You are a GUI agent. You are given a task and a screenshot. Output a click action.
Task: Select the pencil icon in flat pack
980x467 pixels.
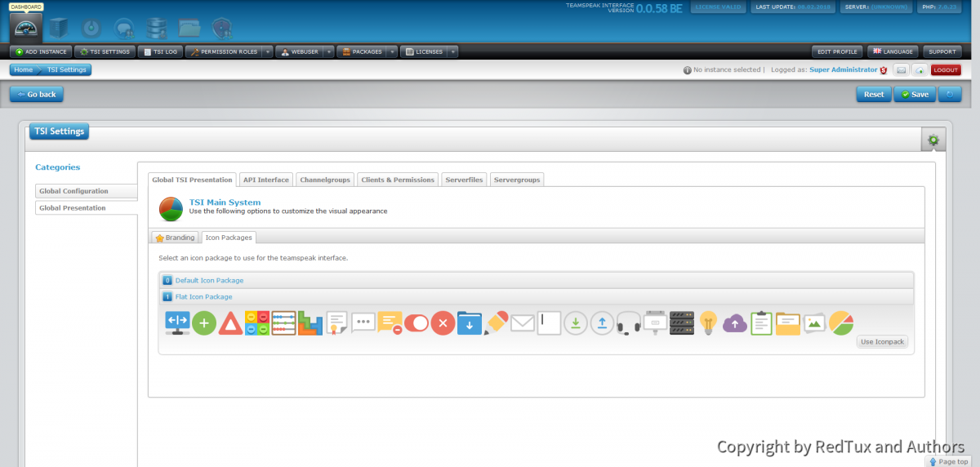[x=496, y=322]
